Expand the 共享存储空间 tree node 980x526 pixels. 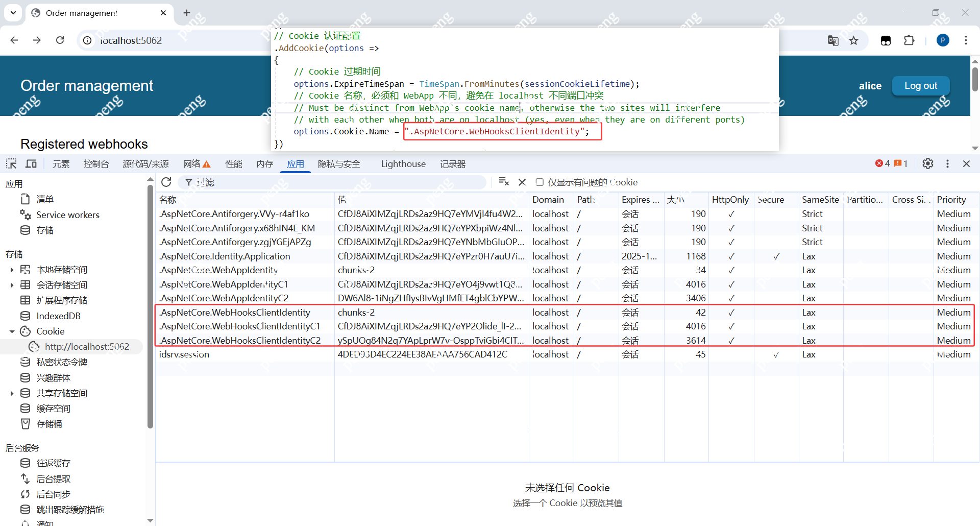tap(12, 393)
